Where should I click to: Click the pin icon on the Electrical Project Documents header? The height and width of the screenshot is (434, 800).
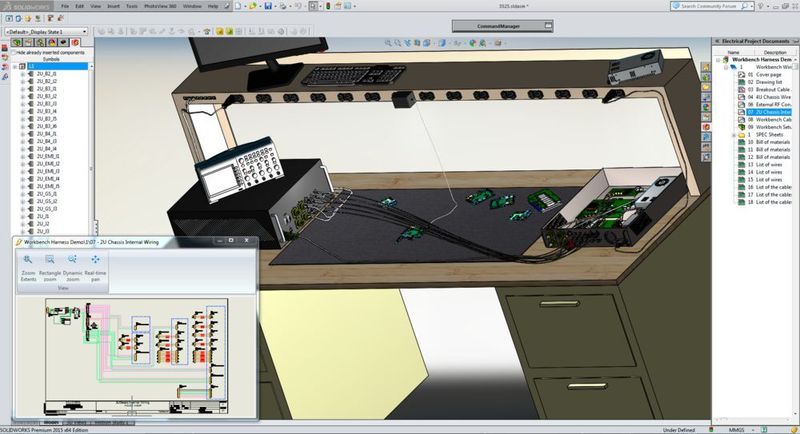tap(793, 41)
